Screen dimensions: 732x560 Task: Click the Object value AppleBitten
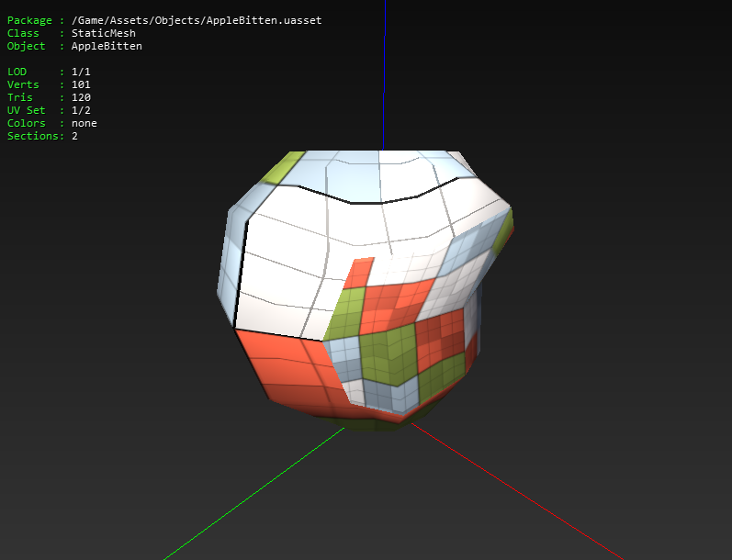click(107, 46)
